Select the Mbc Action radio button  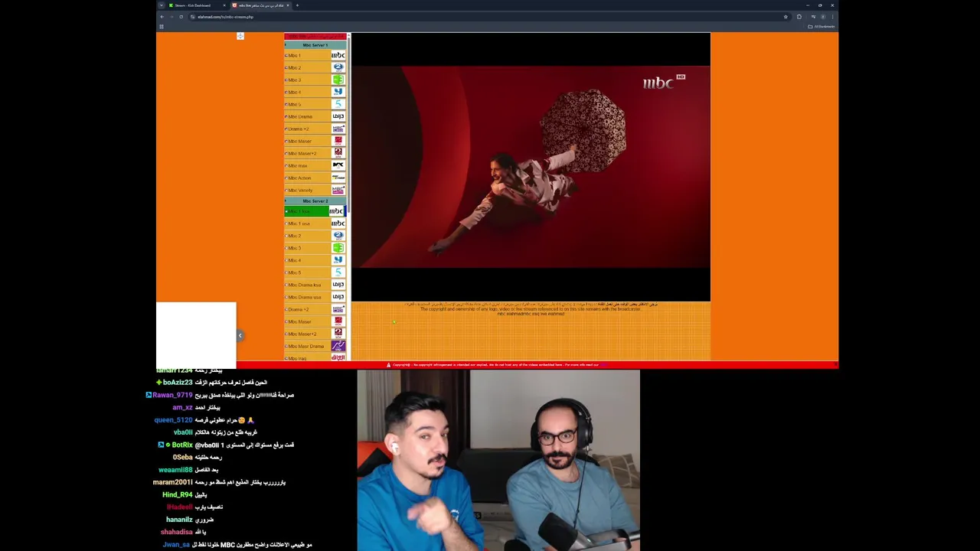click(286, 178)
